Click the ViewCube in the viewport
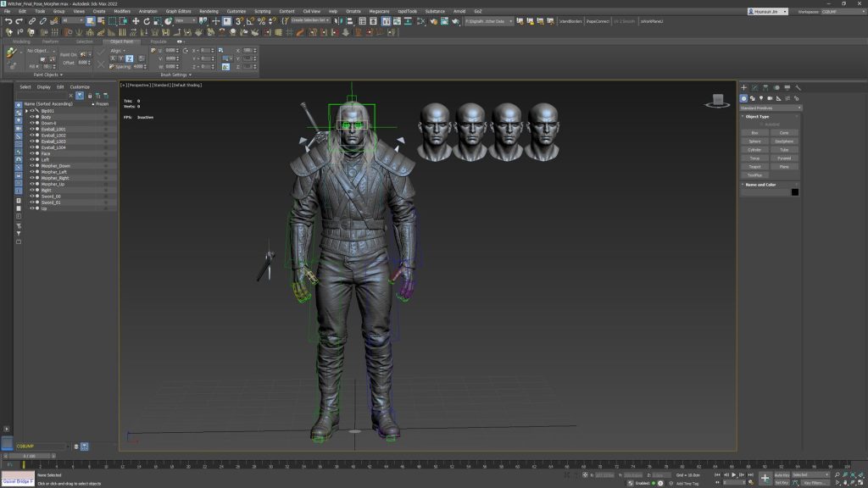Image resolution: width=868 pixels, height=488 pixels. click(717, 101)
